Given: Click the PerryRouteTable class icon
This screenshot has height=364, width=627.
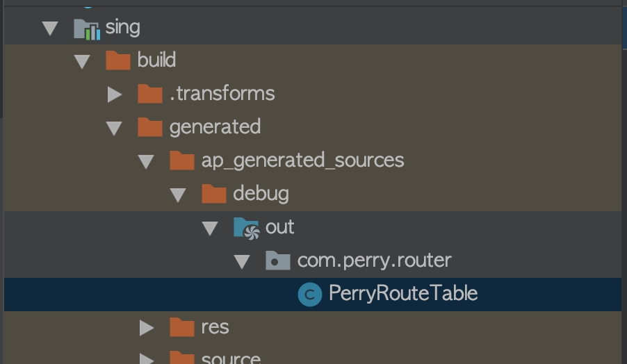Looking at the screenshot, I should pos(309,294).
